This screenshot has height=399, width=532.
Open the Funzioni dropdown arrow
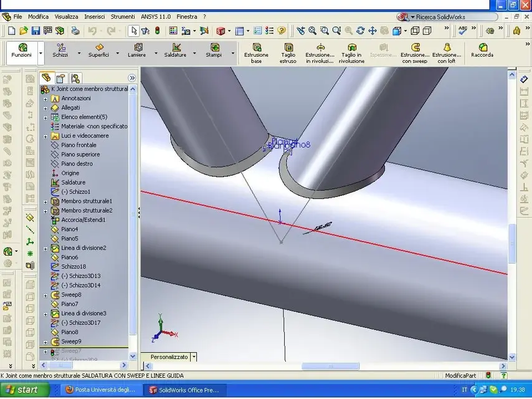(40, 54)
